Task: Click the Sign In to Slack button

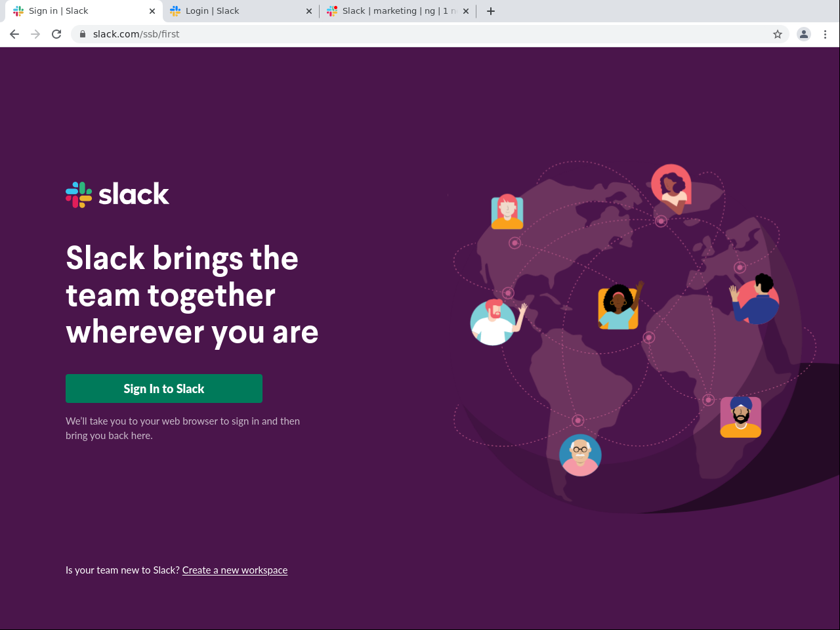Action: tap(164, 388)
